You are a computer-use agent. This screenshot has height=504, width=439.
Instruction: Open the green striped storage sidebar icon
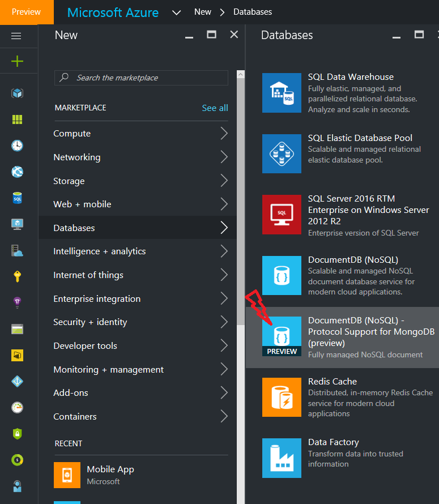17,329
